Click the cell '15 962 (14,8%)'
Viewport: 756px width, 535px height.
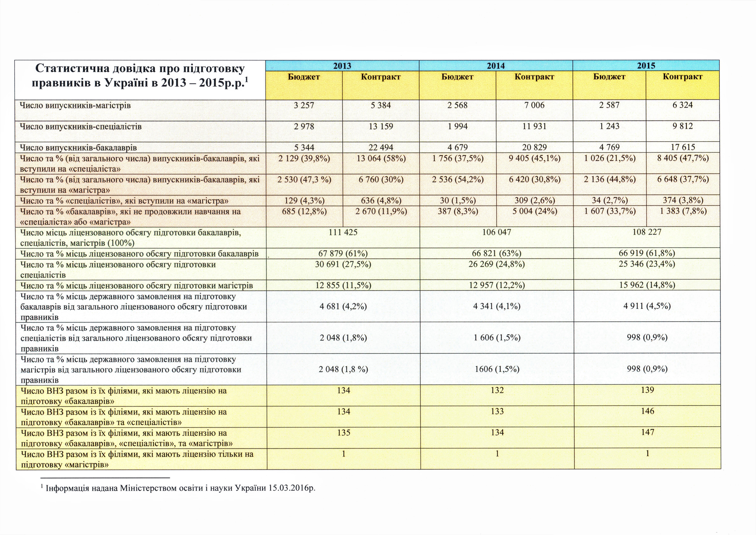(647, 285)
